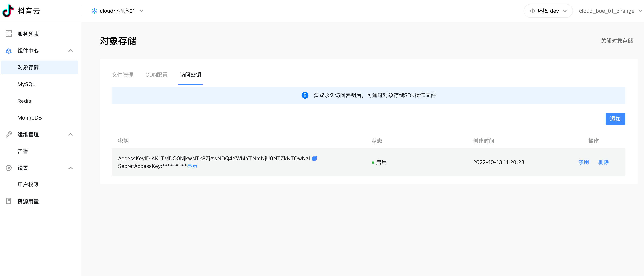Click the blue 添加 button

pos(615,119)
